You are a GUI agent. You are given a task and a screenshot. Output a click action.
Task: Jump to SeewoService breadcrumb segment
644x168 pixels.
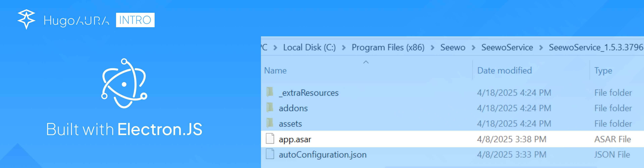507,47
